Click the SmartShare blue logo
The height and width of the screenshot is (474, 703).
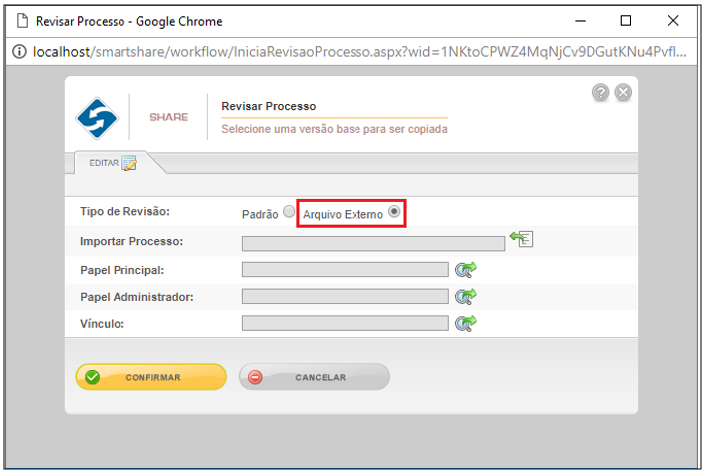click(97, 118)
